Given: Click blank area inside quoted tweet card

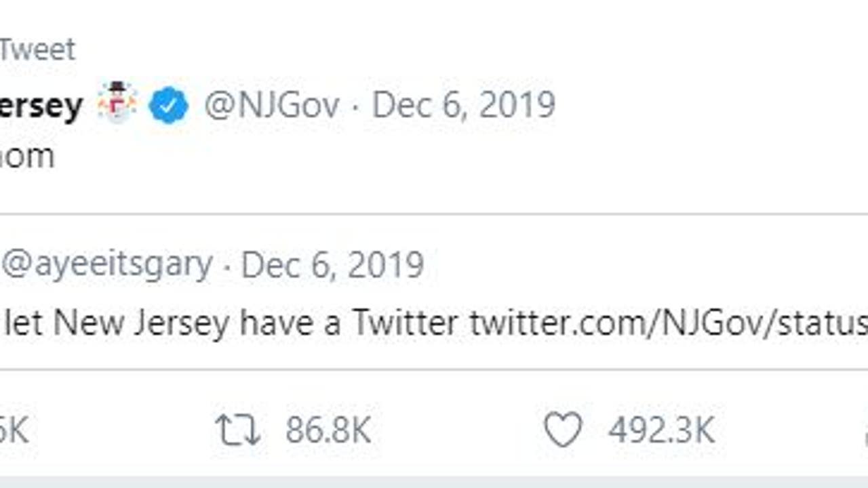Looking at the screenshot, I should (644, 264).
